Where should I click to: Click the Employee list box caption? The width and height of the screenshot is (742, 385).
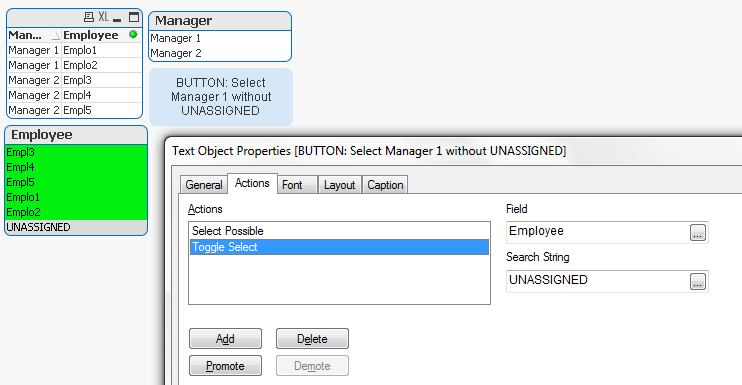pyautogui.click(x=76, y=135)
